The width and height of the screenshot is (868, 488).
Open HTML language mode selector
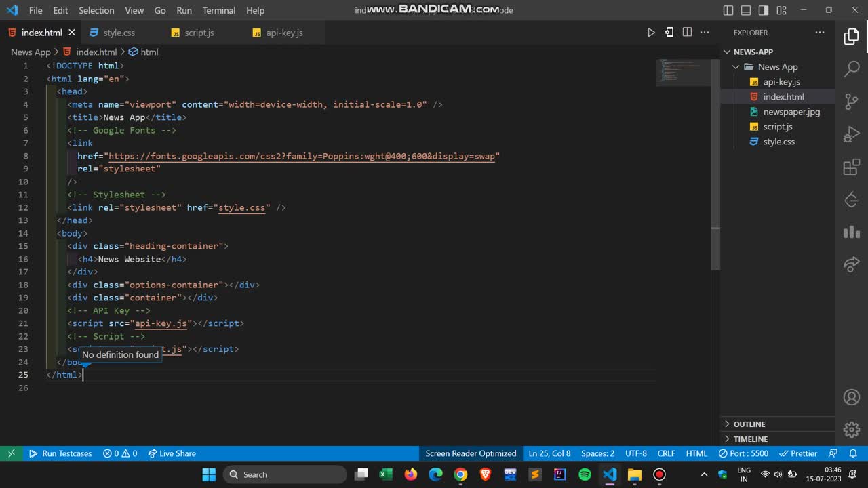[x=696, y=453]
